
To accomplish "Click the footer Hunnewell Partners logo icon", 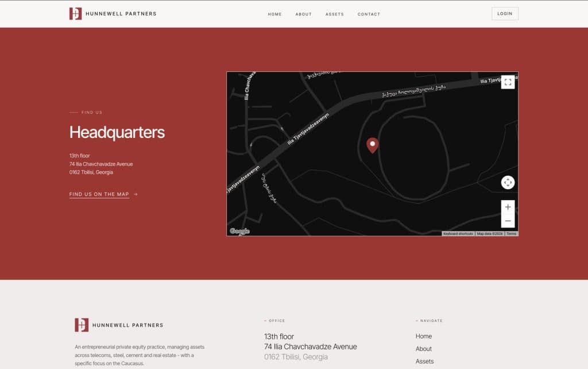I will 82,325.
